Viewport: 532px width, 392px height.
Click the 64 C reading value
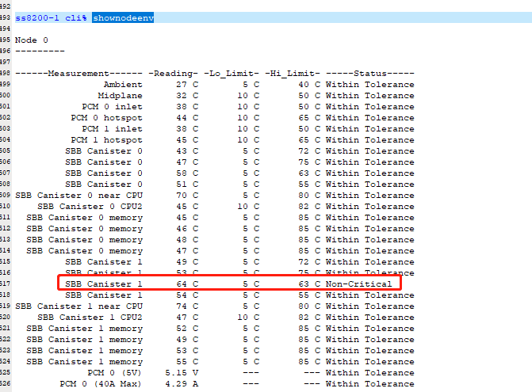[187, 284]
